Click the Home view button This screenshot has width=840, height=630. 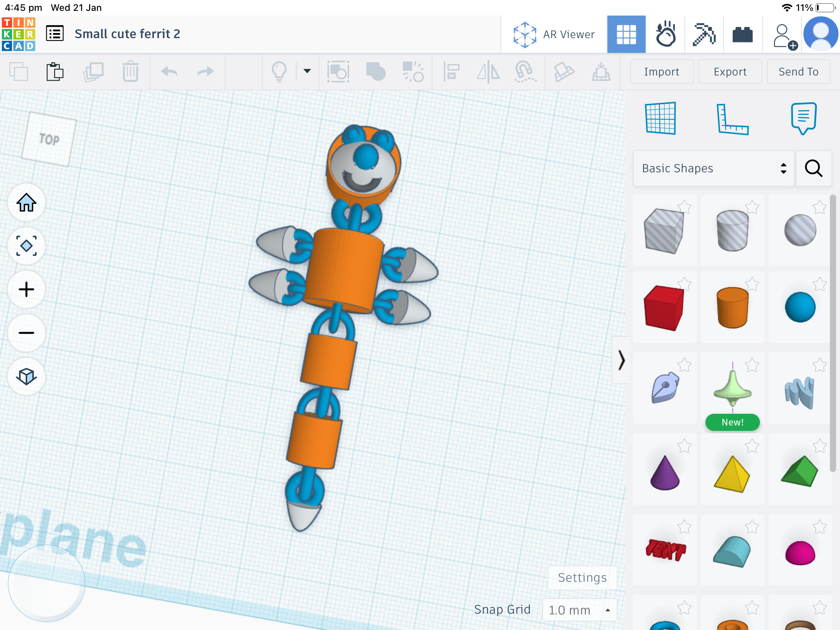tap(26, 203)
